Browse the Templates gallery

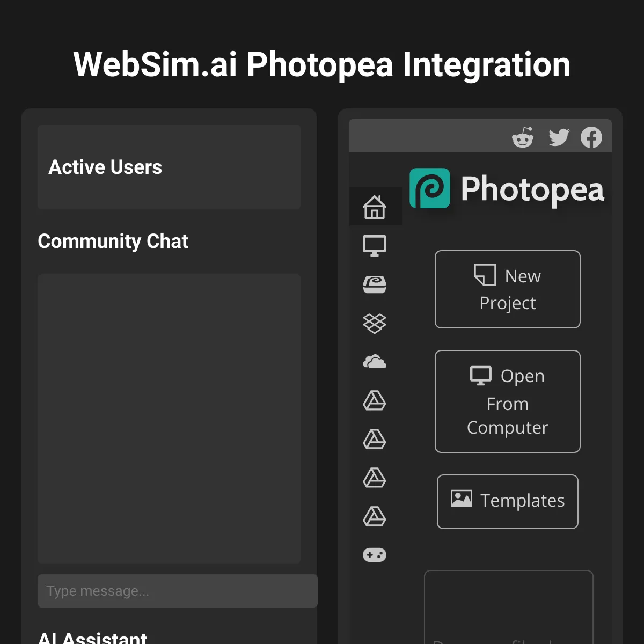(507, 501)
